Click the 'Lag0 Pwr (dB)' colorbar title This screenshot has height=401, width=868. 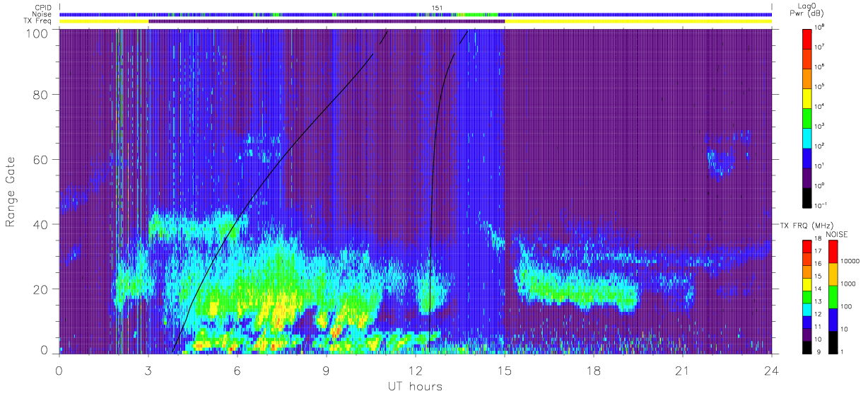[808, 9]
